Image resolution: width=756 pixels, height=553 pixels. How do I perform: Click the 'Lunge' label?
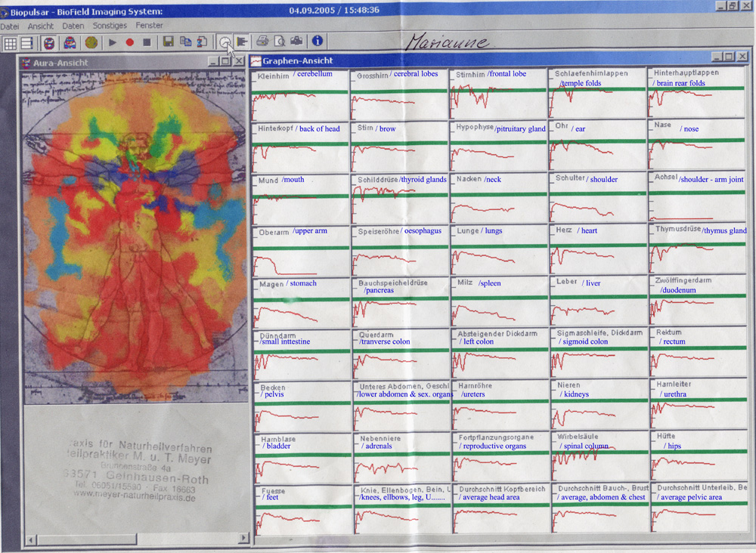click(x=468, y=230)
